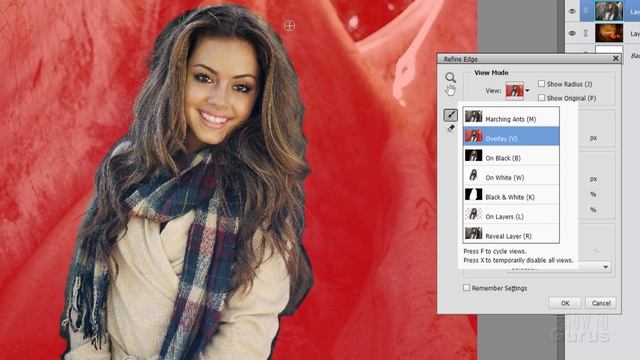Click the On Layers view thumbnail icon
The image size is (640, 360).
473,214
